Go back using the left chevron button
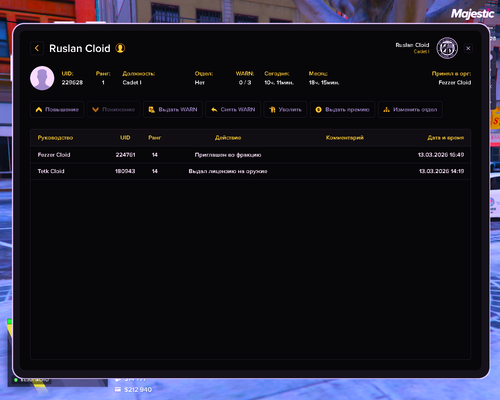The width and height of the screenshot is (500, 400). pyautogui.click(x=37, y=48)
